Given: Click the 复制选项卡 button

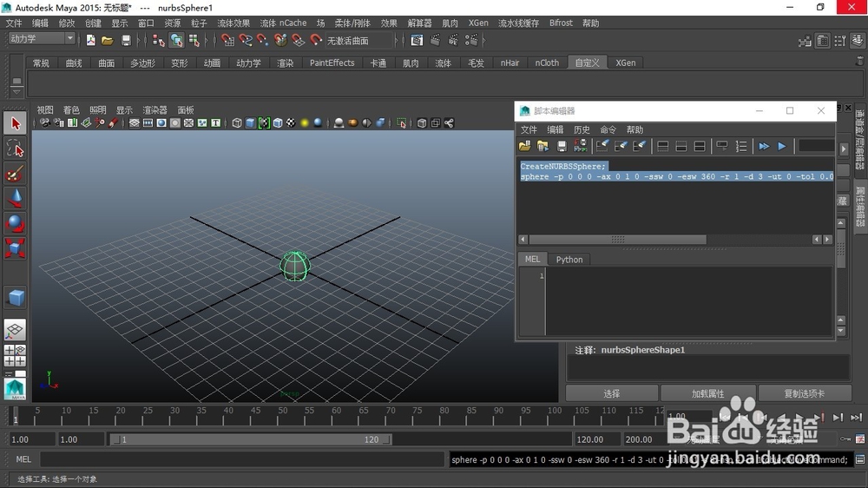Looking at the screenshot, I should tap(805, 393).
